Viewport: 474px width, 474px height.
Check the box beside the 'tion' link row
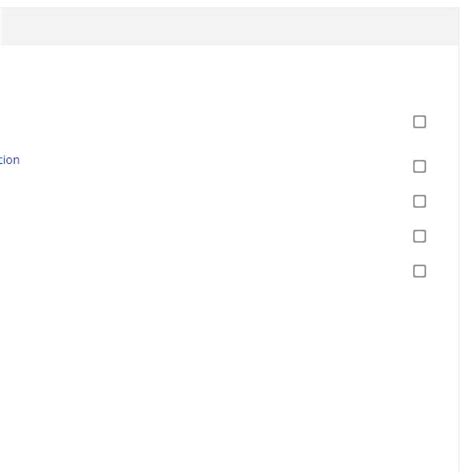coord(419,166)
